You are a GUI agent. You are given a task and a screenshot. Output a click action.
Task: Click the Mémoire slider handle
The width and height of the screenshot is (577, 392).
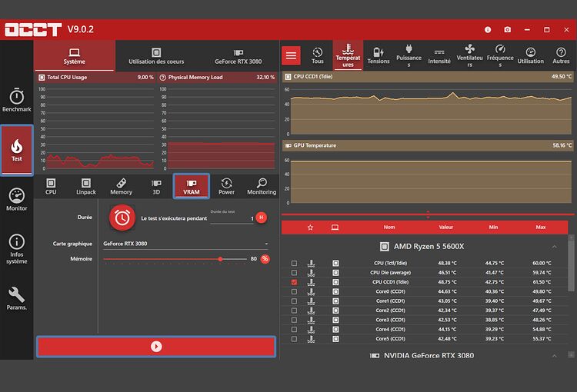220,259
